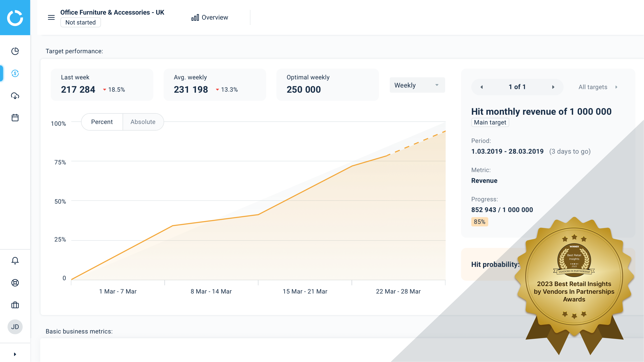Open the hamburger navigation menu

[x=51, y=17]
